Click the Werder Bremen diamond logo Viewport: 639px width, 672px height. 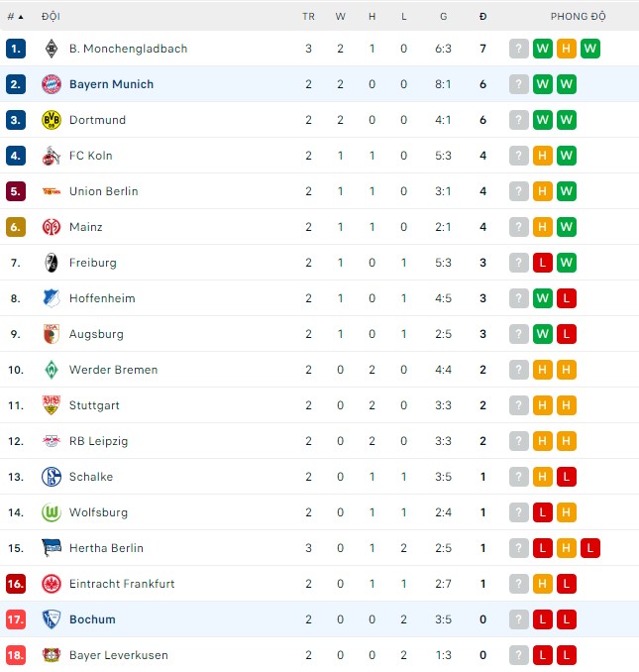[x=52, y=370]
